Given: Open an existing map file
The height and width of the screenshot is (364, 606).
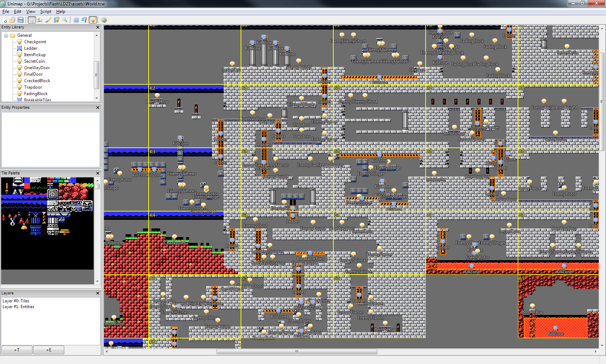Looking at the screenshot, I should coord(12,20).
